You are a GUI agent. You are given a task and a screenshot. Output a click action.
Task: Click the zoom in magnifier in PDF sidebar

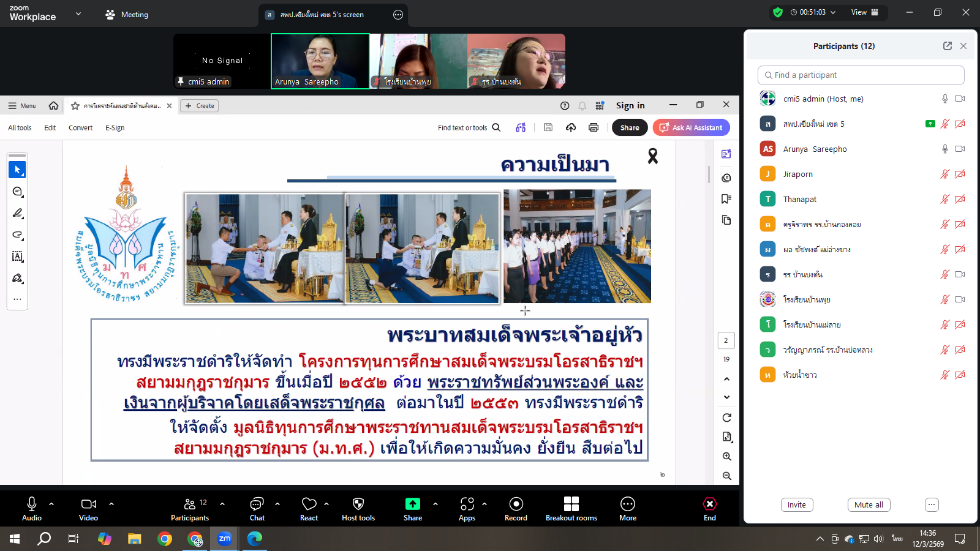727,457
